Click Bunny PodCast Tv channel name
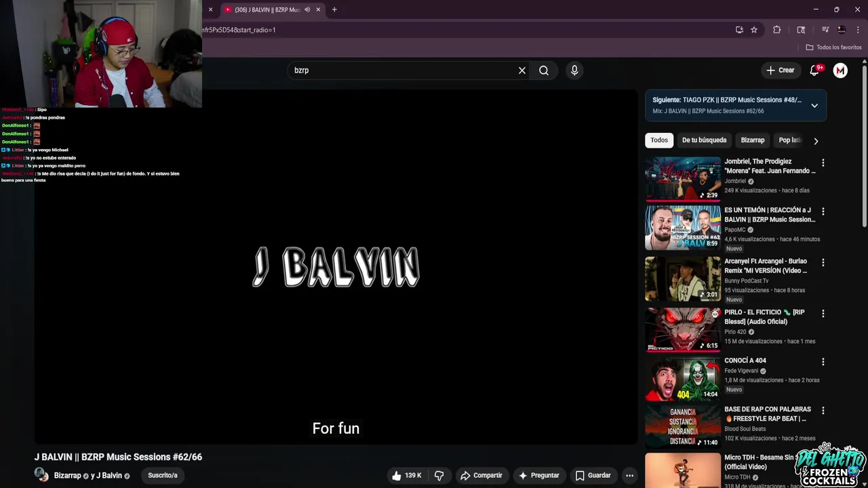The image size is (868, 488). click(746, 281)
